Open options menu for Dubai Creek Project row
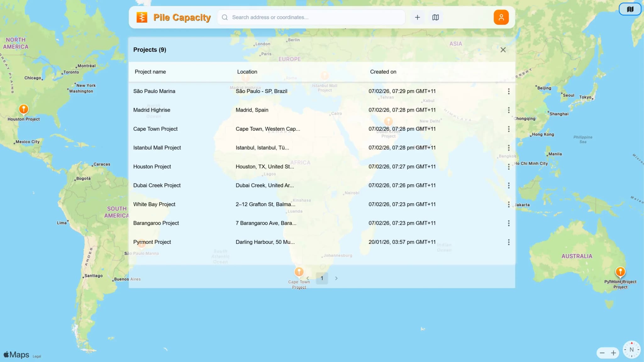The width and height of the screenshot is (644, 362). [x=508, y=185]
